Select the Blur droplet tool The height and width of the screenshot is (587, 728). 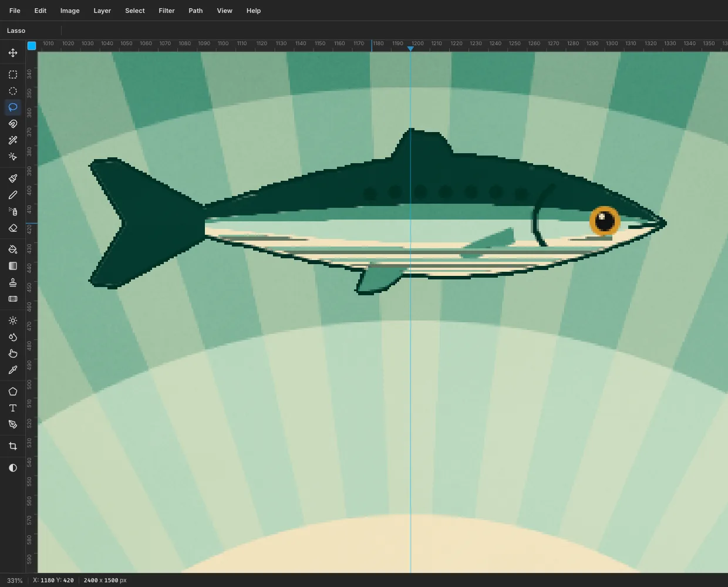13,337
